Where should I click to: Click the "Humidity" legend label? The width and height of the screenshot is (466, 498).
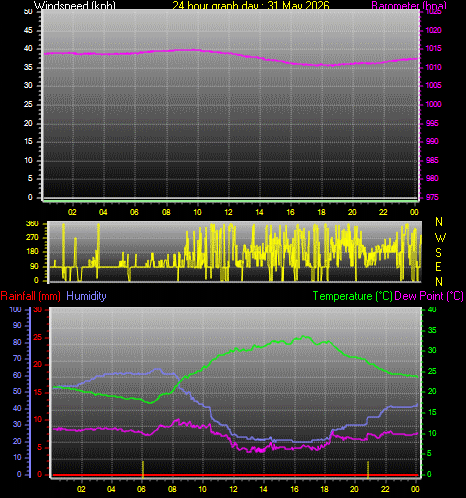pyautogui.click(x=86, y=296)
